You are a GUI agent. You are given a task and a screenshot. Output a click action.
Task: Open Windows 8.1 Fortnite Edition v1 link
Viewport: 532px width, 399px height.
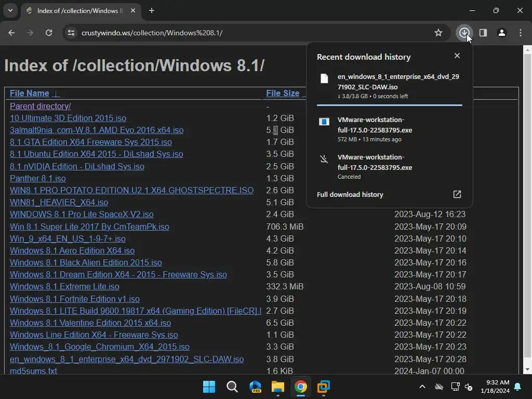pyautogui.click(x=75, y=299)
